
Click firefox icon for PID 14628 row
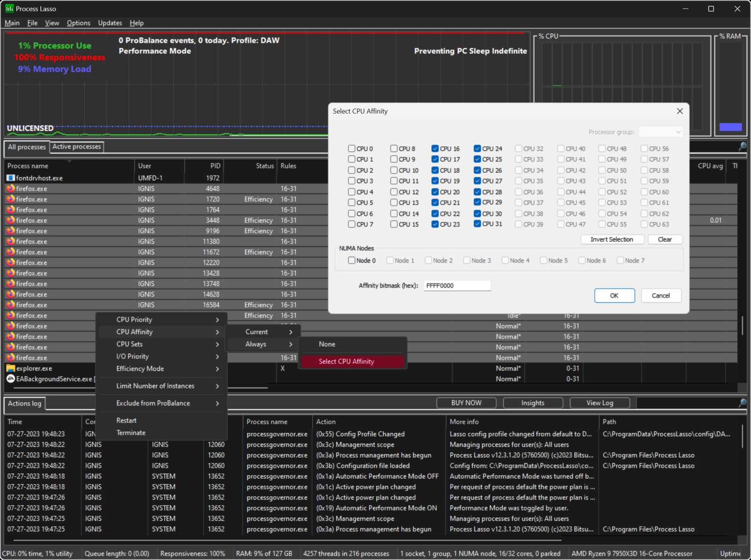pos(11,294)
